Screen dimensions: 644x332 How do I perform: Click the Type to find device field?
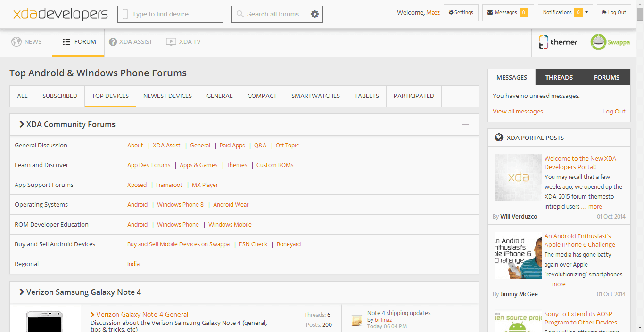pos(170,14)
